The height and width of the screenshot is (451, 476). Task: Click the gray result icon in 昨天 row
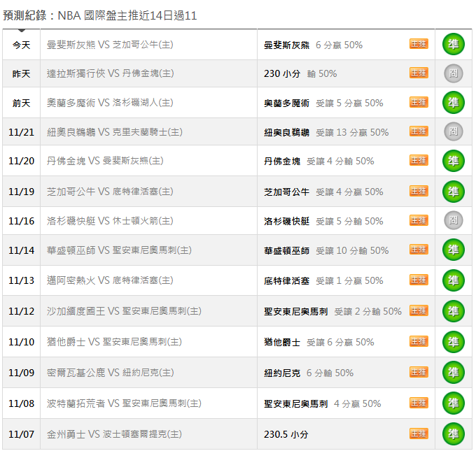click(453, 73)
